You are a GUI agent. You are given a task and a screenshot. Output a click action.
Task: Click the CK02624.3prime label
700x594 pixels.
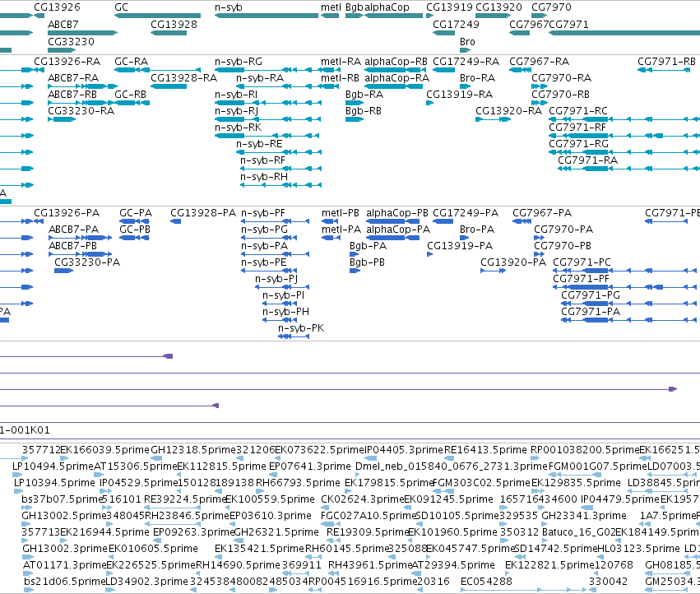[x=363, y=499]
